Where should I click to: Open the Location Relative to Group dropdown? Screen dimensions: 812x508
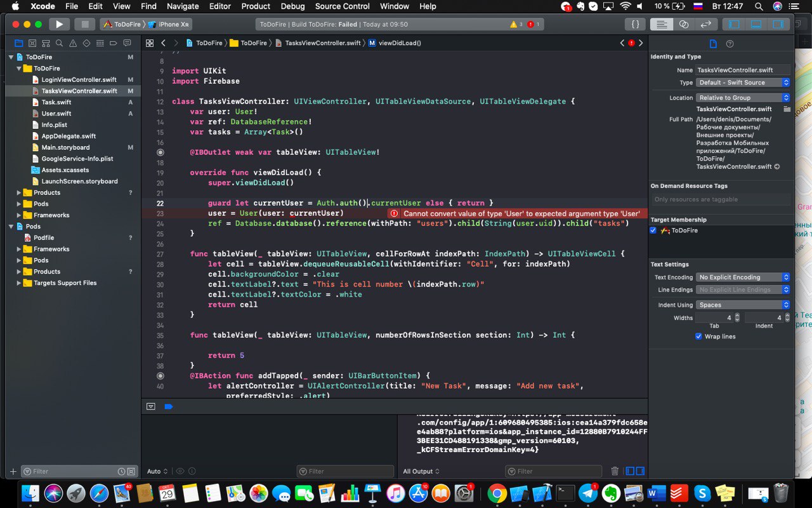pyautogui.click(x=743, y=98)
